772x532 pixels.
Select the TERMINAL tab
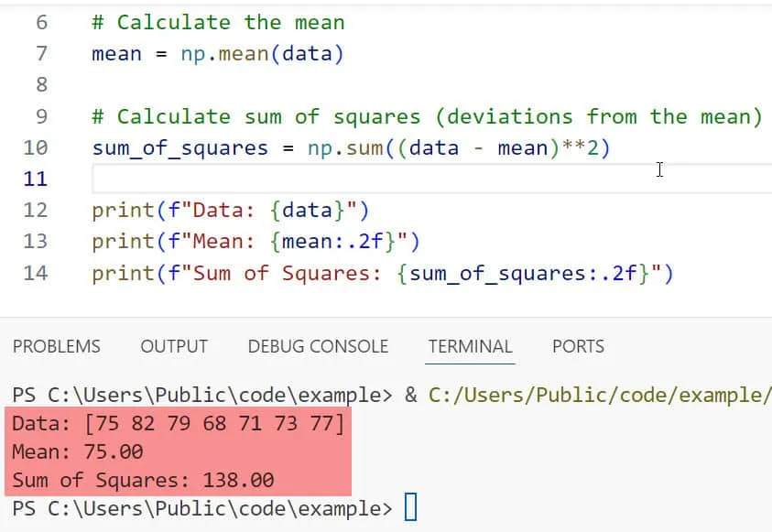(470, 347)
